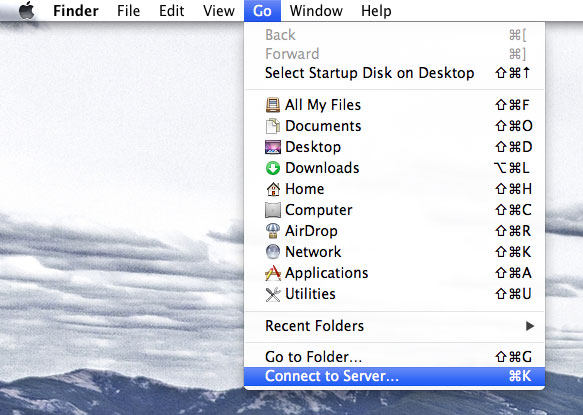Expand the Recent Folders submenu arrow
Image resolution: width=583 pixels, height=415 pixels.
[x=530, y=326]
